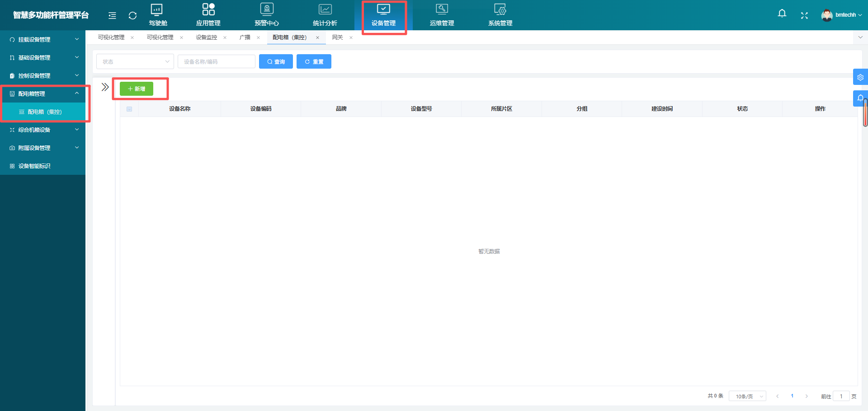Open the 状态 status dropdown filter
868x411 pixels.
135,61
